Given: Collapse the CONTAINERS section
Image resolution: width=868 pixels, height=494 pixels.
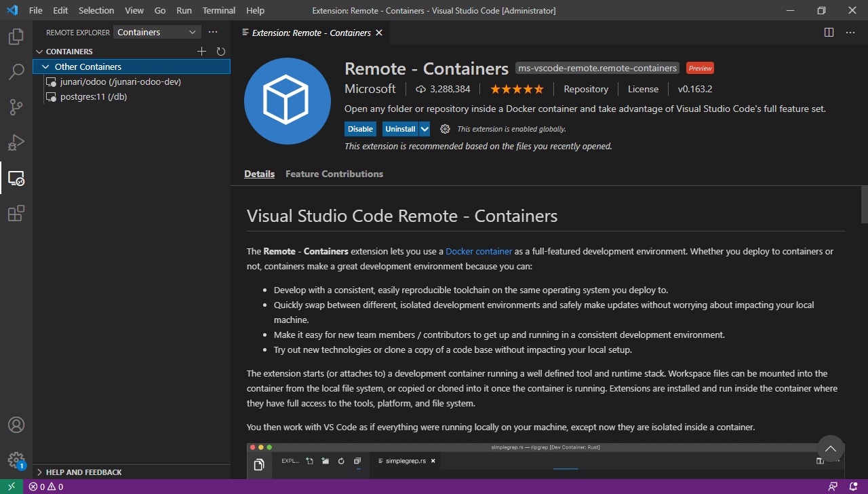Looking at the screenshot, I should 40,52.
